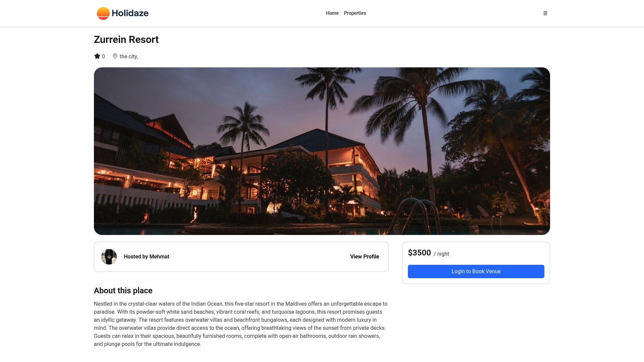
Task: Click the '/ night' price label
Action: (x=441, y=254)
